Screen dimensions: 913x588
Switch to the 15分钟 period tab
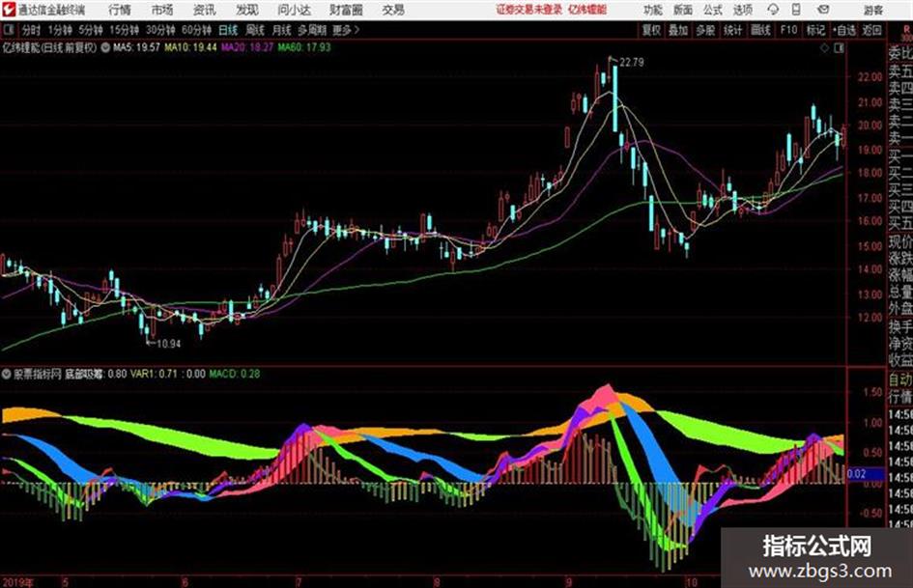(124, 30)
